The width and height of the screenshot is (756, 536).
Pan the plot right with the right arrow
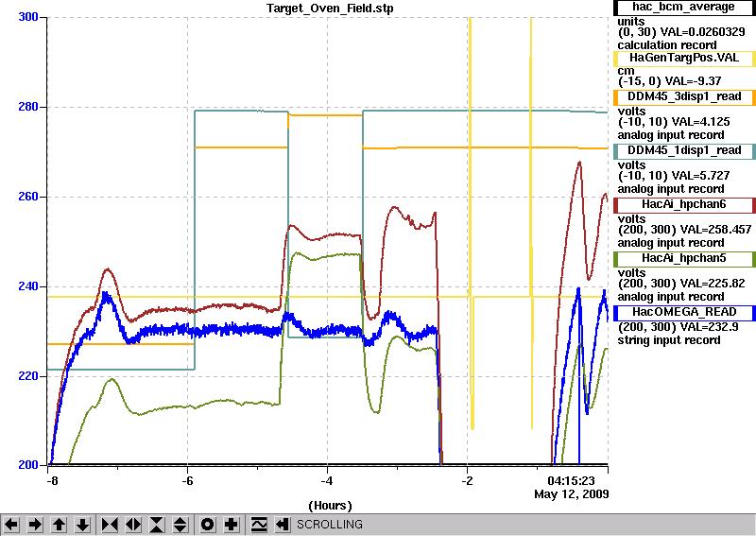coord(35,525)
